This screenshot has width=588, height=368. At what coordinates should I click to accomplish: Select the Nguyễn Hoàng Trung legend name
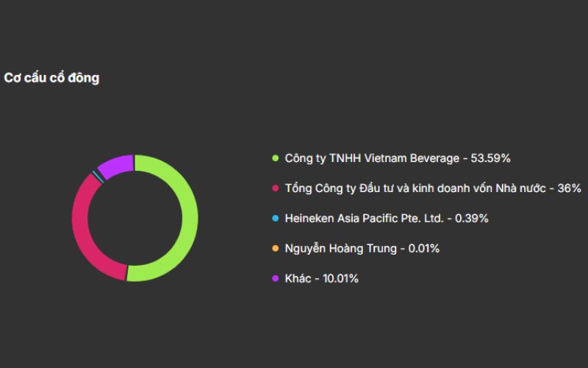coord(340,249)
